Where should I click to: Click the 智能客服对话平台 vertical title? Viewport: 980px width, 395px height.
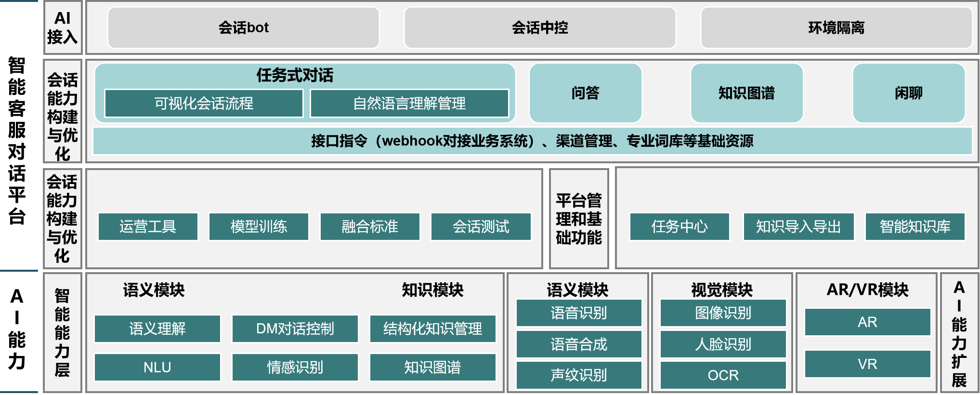pos(17,141)
